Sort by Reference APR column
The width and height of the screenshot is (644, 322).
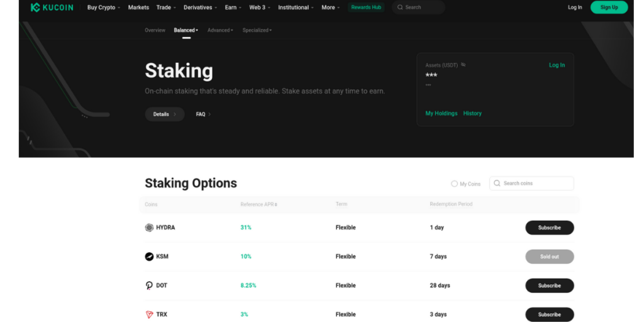pos(258,204)
